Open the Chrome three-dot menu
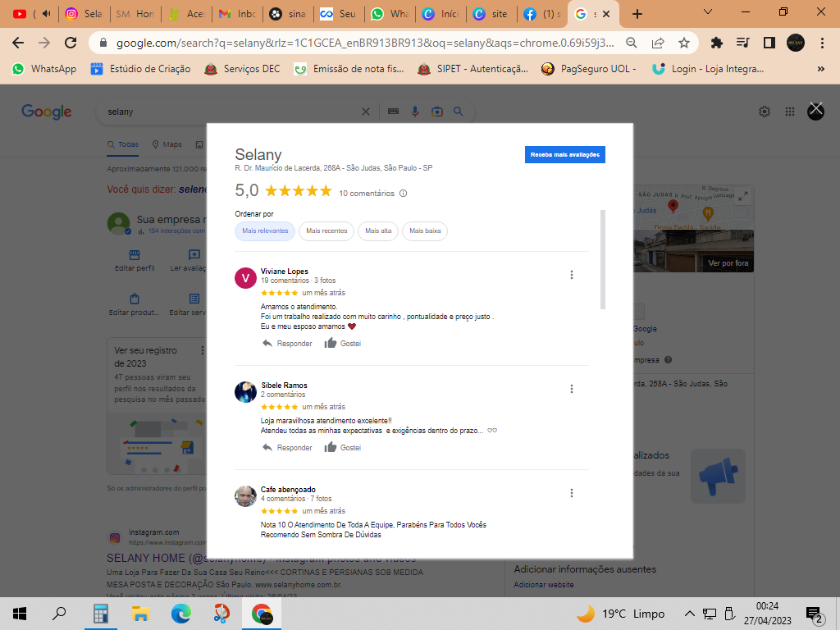The width and height of the screenshot is (840, 630). (x=822, y=43)
